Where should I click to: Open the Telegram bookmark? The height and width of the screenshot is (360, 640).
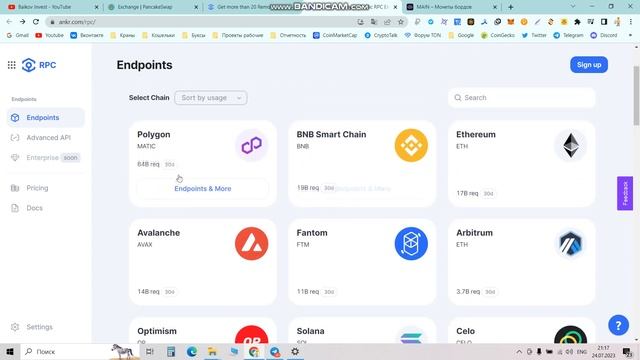(x=568, y=36)
